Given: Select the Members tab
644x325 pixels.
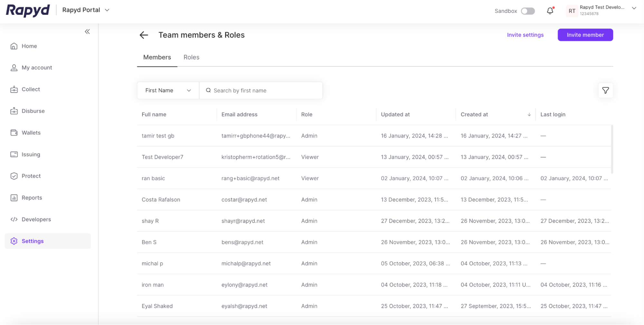Looking at the screenshot, I should (x=157, y=57).
